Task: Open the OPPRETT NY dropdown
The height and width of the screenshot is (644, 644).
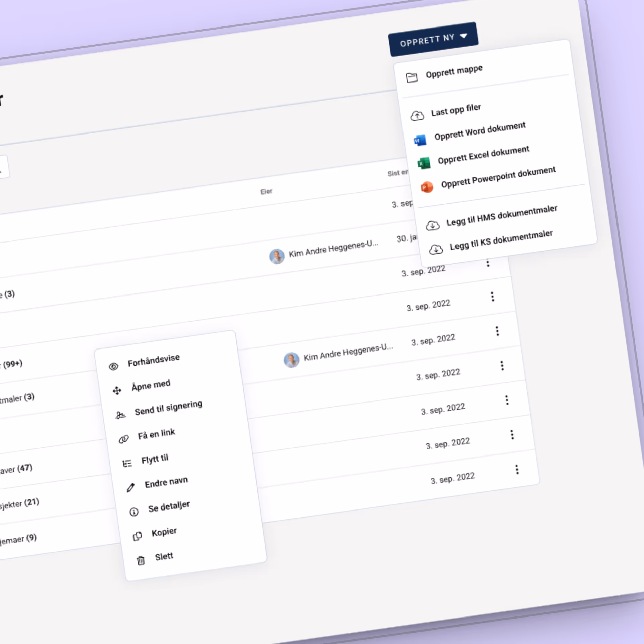Action: [x=433, y=39]
